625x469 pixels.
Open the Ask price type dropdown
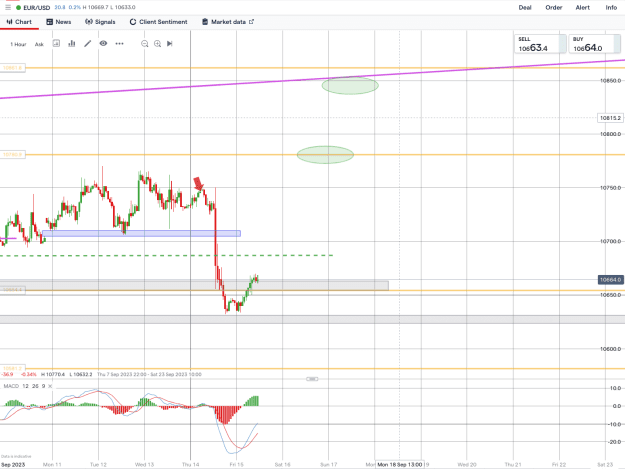tap(39, 44)
